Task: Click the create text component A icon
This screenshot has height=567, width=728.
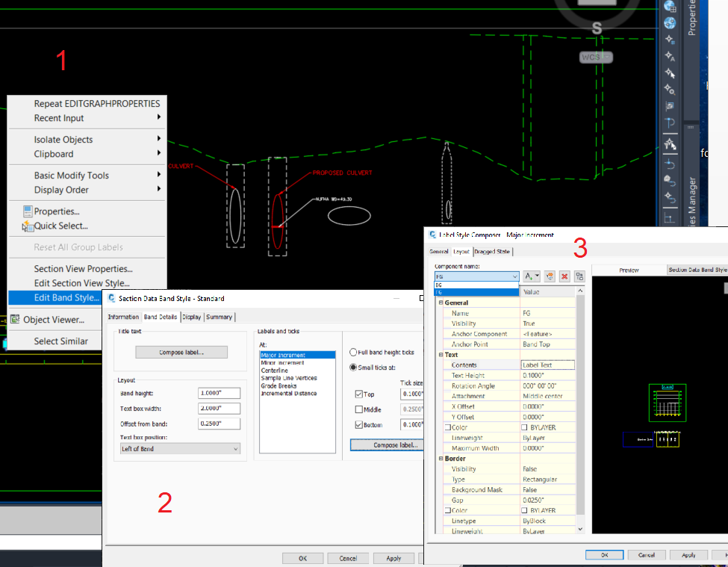Action: click(x=530, y=276)
